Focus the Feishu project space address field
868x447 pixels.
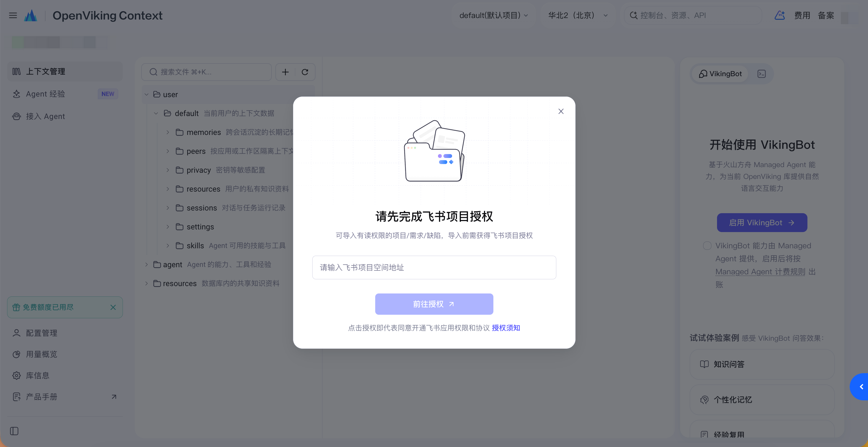(434, 267)
